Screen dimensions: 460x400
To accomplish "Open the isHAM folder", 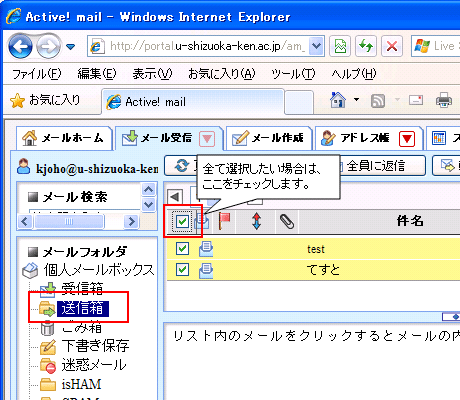I will click(81, 384).
